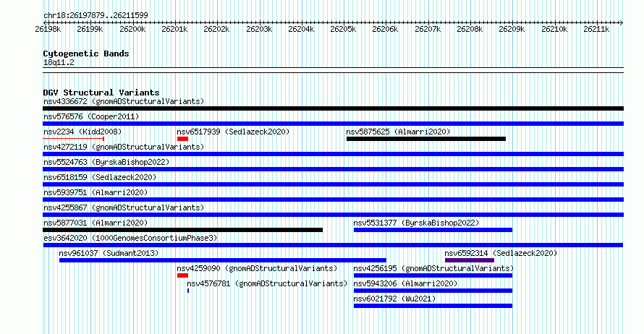The image size is (644, 334).
Task: Select the black nsv4336672 variant bar
Action: (333, 108)
